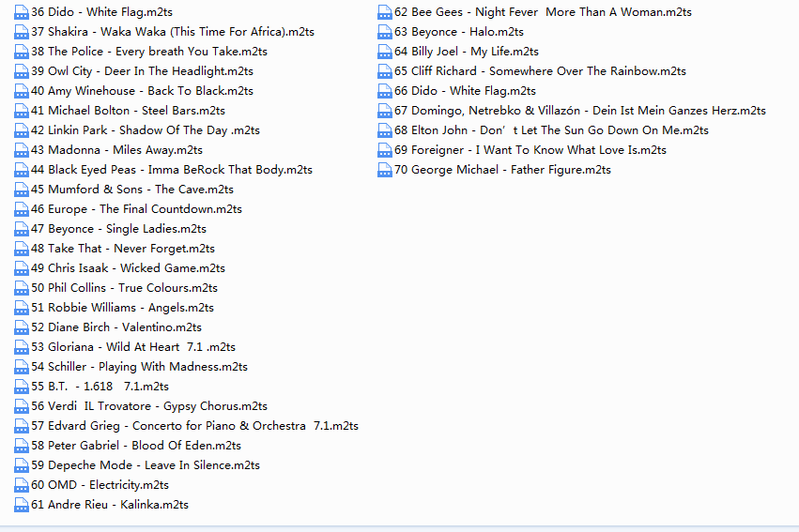
Task: Click file icon of 42 Linkin Park track
Action: tap(22, 130)
